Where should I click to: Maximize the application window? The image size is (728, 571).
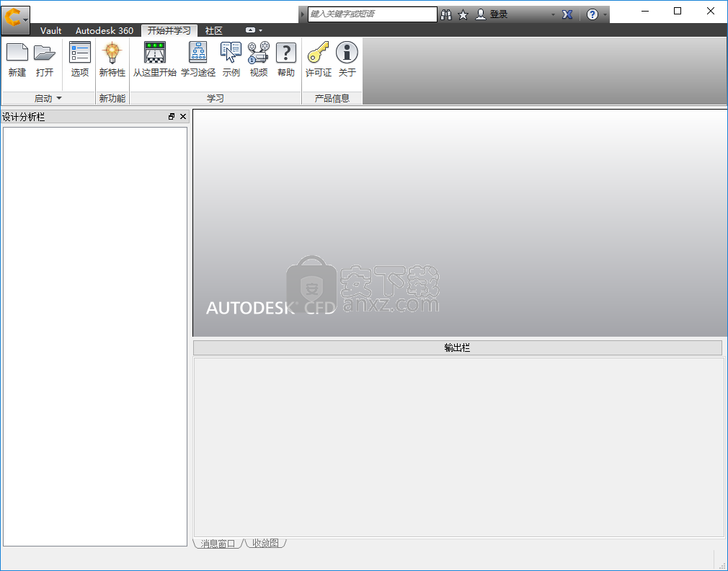(678, 11)
